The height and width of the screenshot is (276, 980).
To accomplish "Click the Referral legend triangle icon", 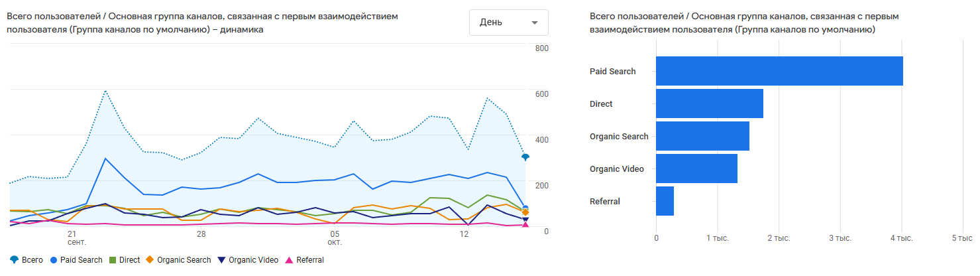I will 289,260.
